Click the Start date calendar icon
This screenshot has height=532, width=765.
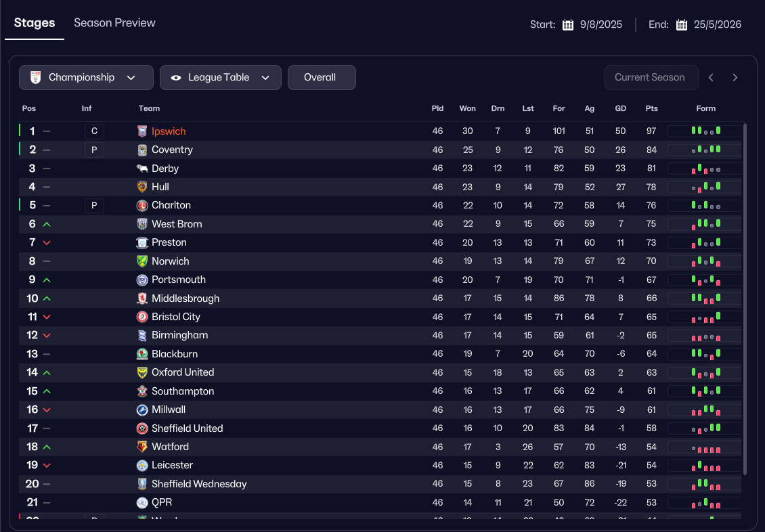tap(568, 25)
